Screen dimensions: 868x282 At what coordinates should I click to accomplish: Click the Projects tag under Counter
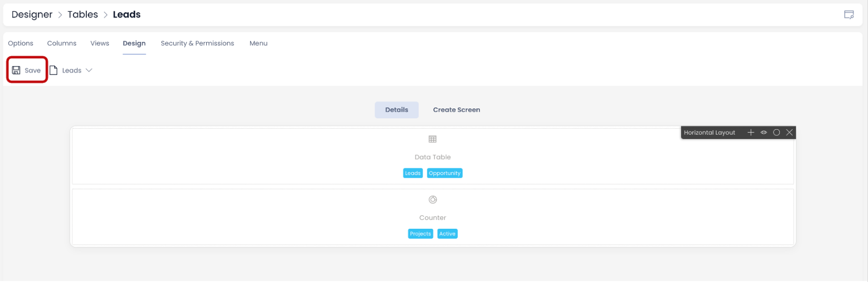point(421,234)
